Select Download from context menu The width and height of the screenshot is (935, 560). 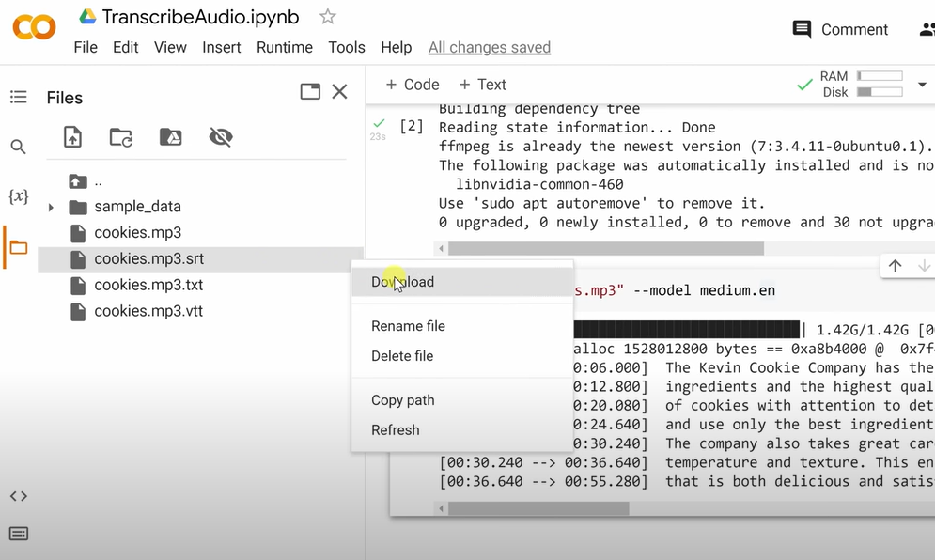402,282
